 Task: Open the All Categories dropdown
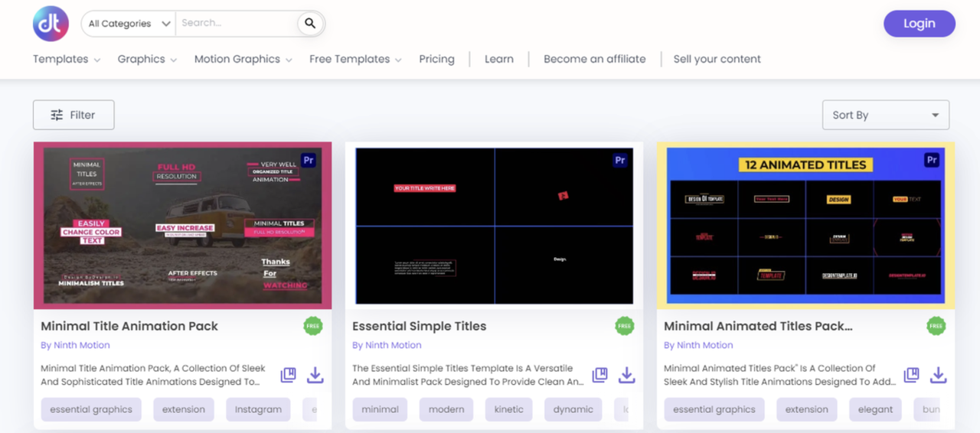(x=129, y=24)
